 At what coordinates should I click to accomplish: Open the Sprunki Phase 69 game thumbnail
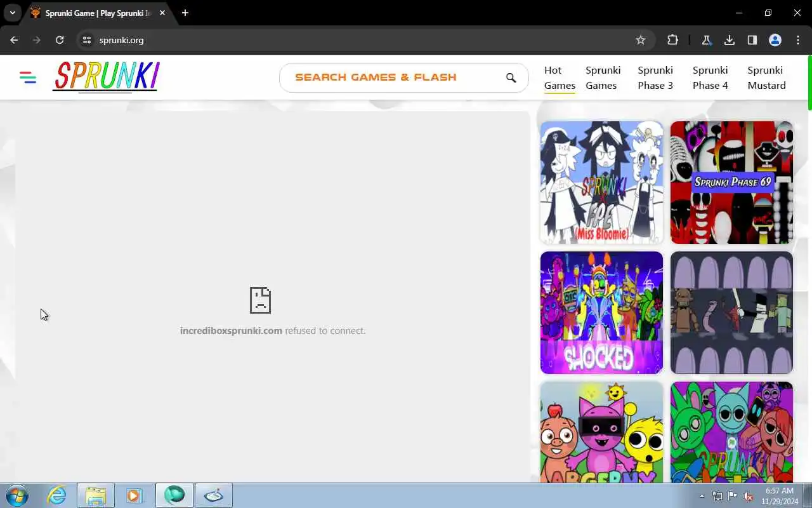[731, 182]
